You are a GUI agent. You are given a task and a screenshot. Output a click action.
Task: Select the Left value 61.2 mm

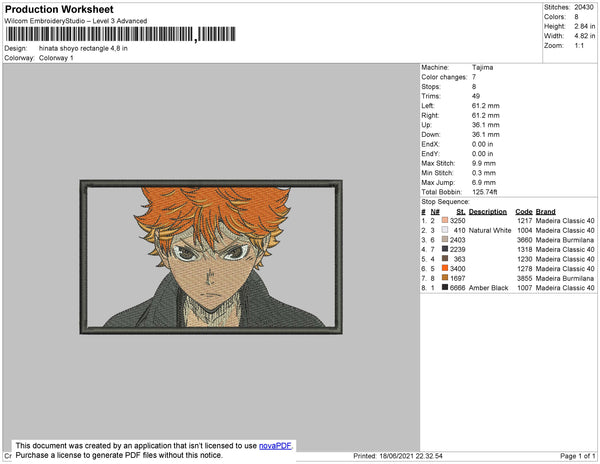click(486, 106)
